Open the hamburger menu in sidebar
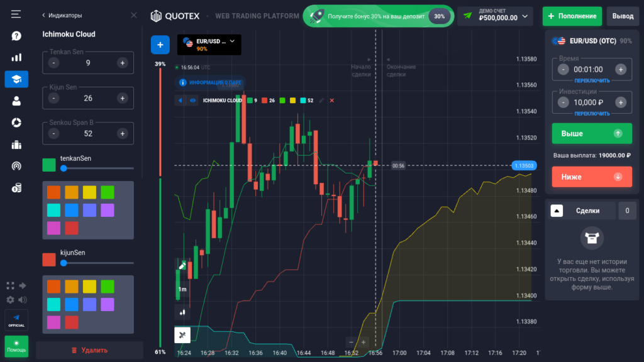Viewport: 644px width, 362px height. pos(16,14)
